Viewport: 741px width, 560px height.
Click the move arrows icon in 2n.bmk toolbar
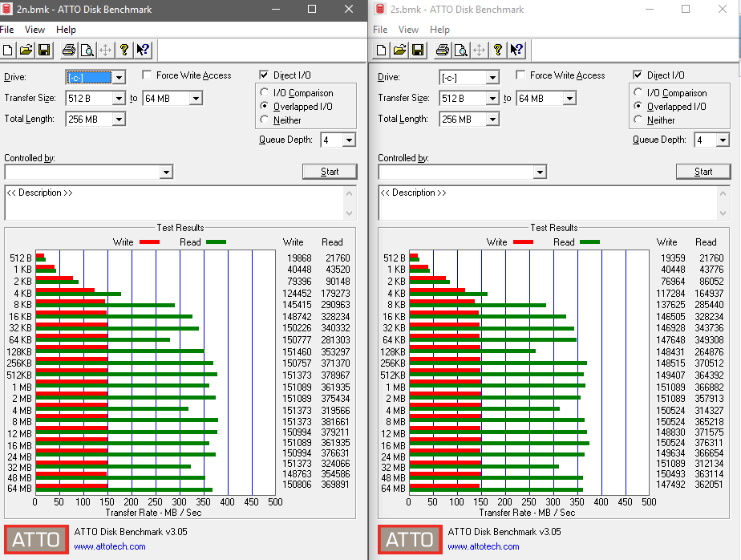coord(105,50)
